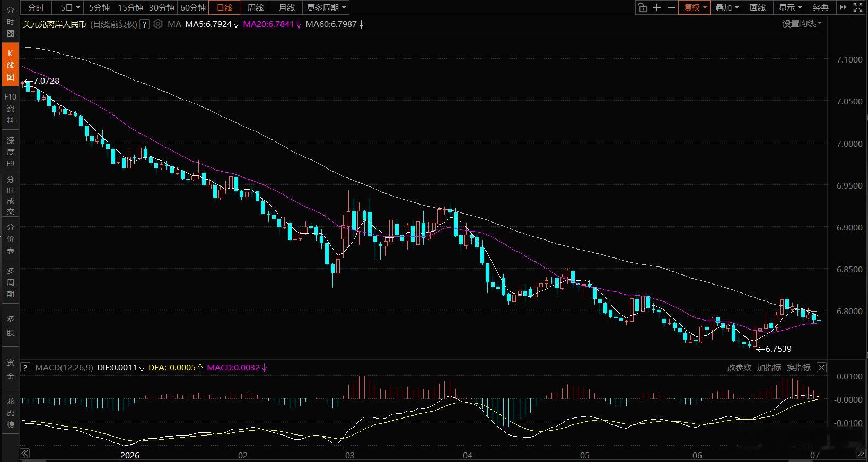
Task: Click the question mark beside 前复权
Action: (x=144, y=24)
